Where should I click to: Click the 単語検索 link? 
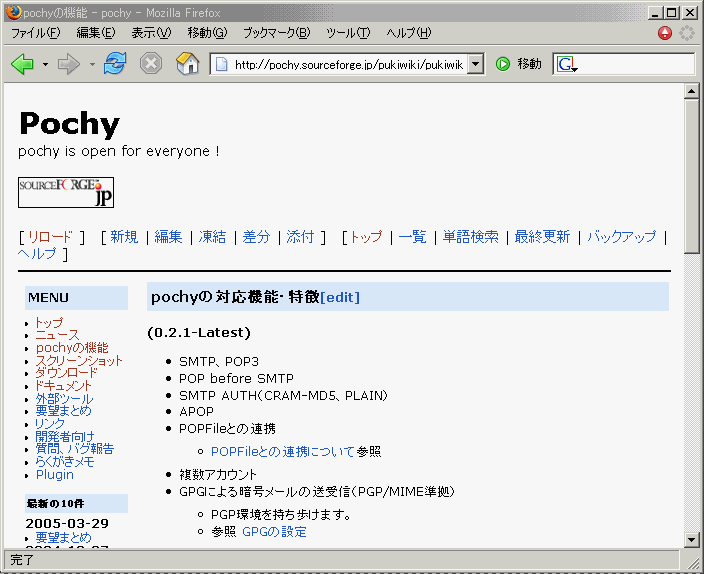pos(471,237)
